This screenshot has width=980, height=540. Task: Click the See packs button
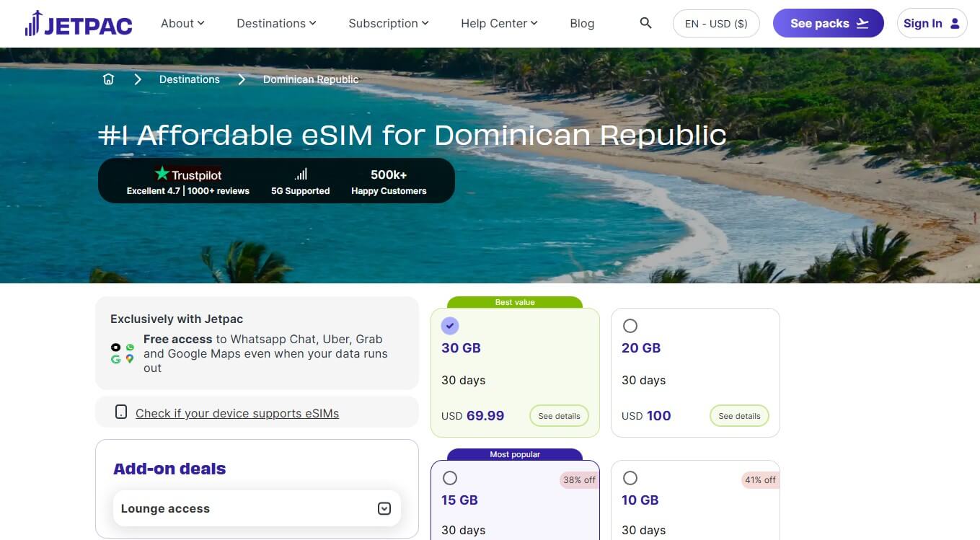(x=828, y=23)
